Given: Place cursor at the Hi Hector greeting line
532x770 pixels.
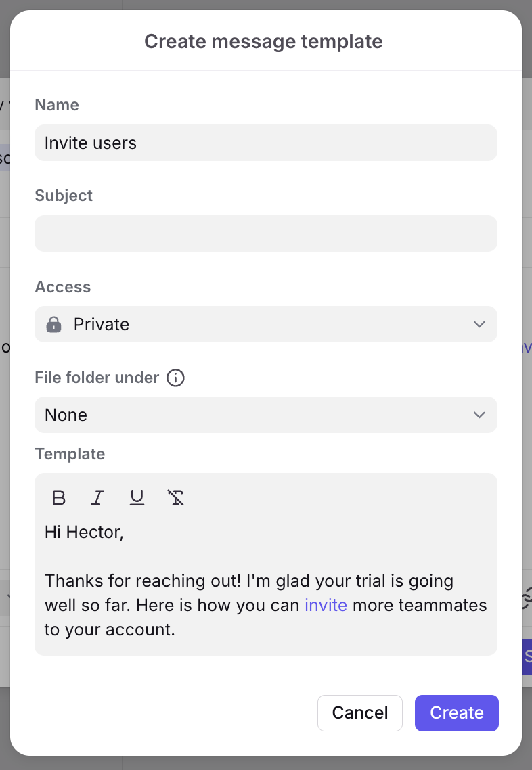Looking at the screenshot, I should 84,532.
